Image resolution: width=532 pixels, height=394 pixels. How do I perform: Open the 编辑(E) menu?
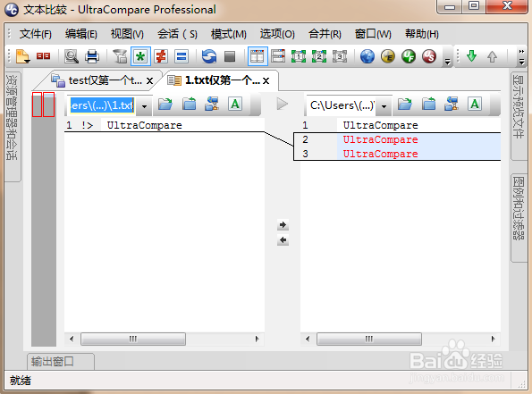(x=81, y=34)
